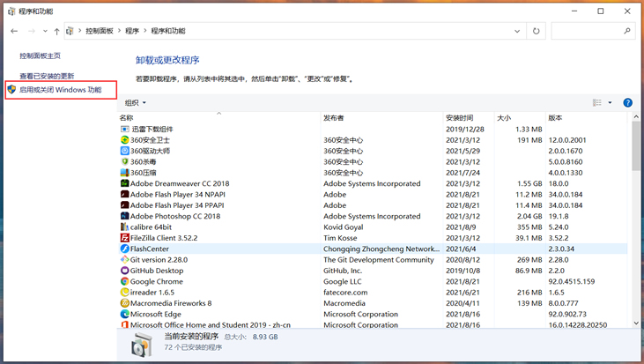Open the 组织 dropdown menu
Viewport: 644px width, 364px height.
click(136, 103)
